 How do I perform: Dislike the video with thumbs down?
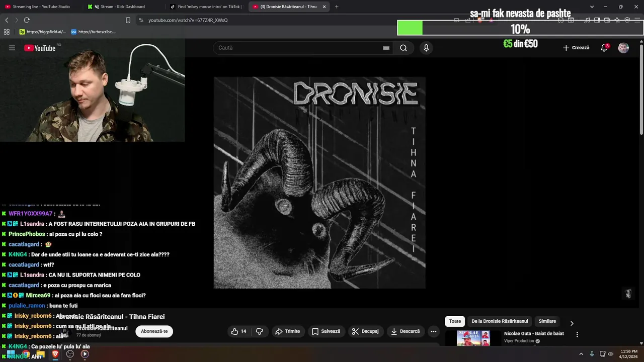coord(260,331)
